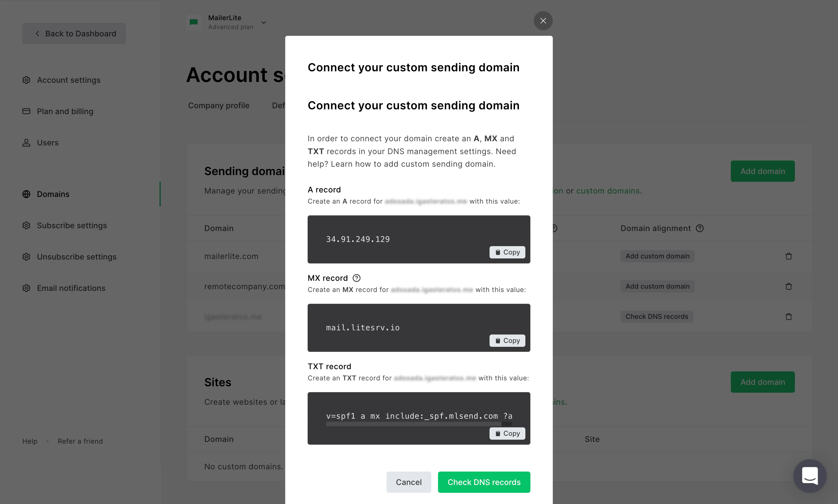Delete the remotecompany.com domain
The height and width of the screenshot is (504, 838).
(788, 287)
